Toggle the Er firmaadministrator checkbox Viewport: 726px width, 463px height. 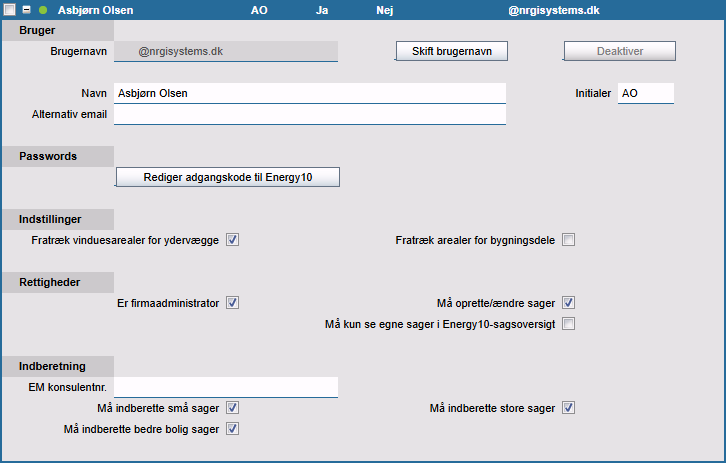(x=232, y=303)
